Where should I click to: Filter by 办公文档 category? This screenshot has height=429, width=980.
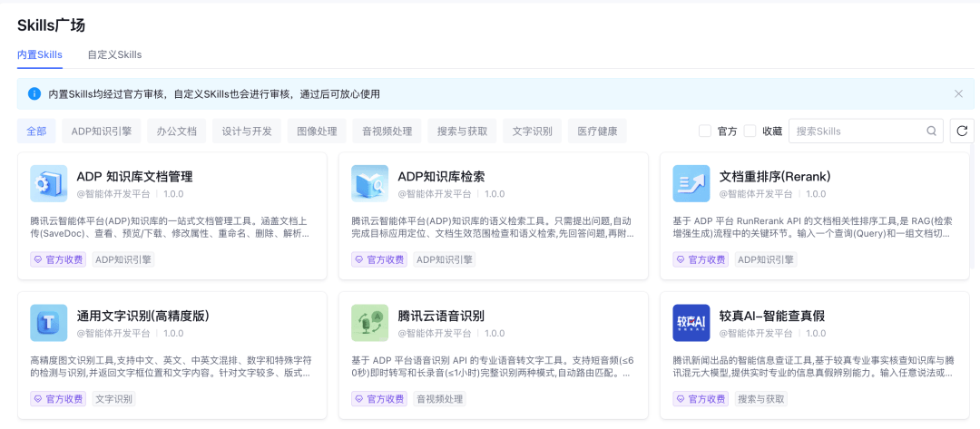coord(177,132)
